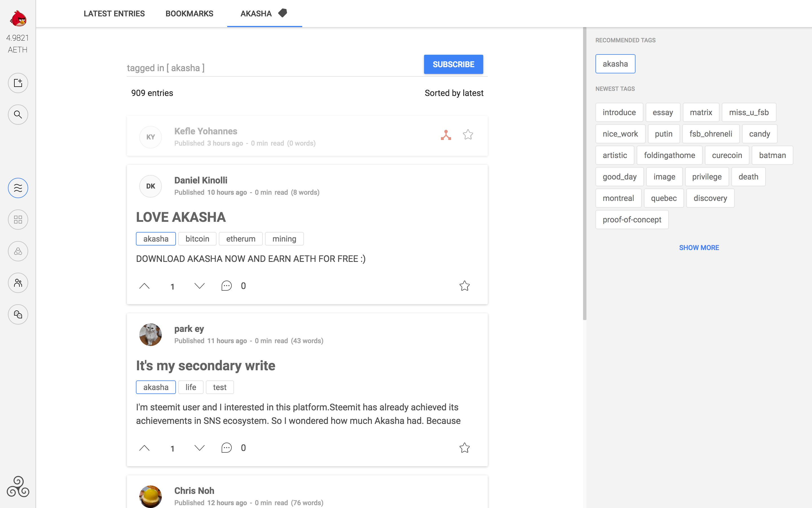812x508 pixels.
Task: Select newest tag curecoin
Action: [x=727, y=155]
